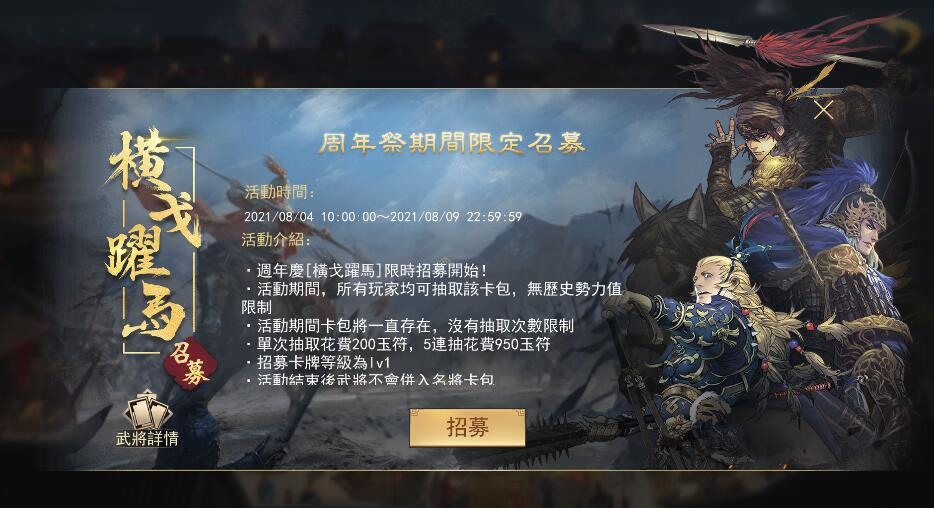This screenshot has height=508, width=934.
Task: Close the recruitment dialog with X
Action: pos(824,110)
